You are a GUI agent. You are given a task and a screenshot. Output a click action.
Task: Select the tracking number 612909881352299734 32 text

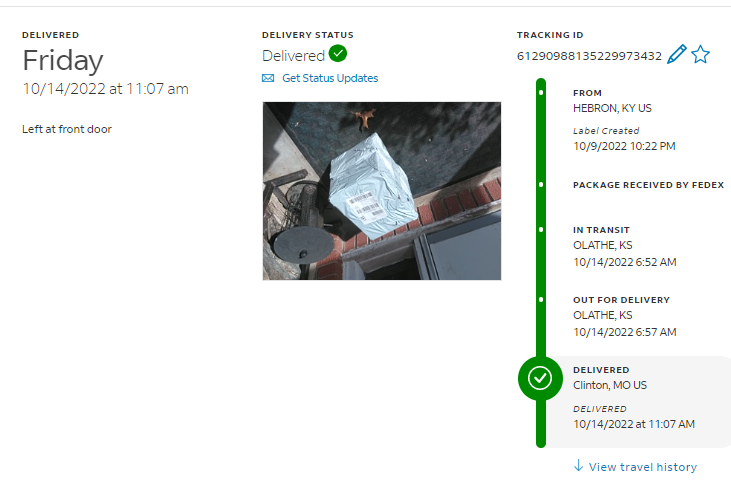[x=589, y=56]
